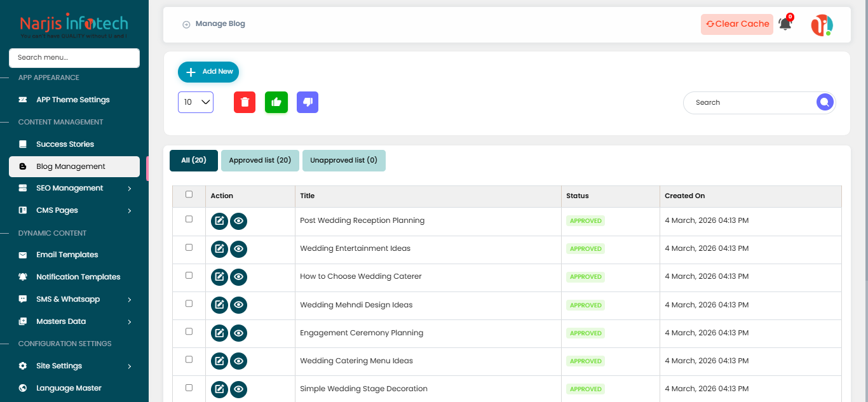Viewport: 868px width, 402px height.
Task: Check the Post Wedding Reception Planning row
Action: pos(189,219)
